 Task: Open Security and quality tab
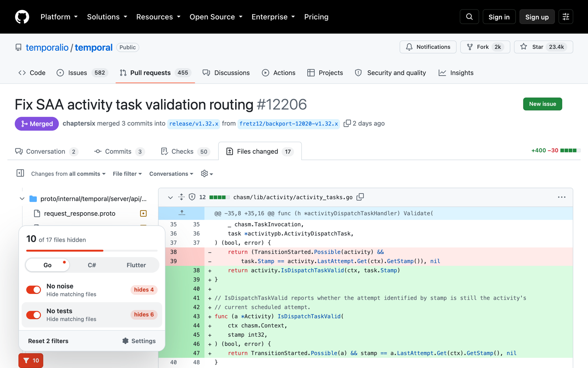[x=390, y=73]
